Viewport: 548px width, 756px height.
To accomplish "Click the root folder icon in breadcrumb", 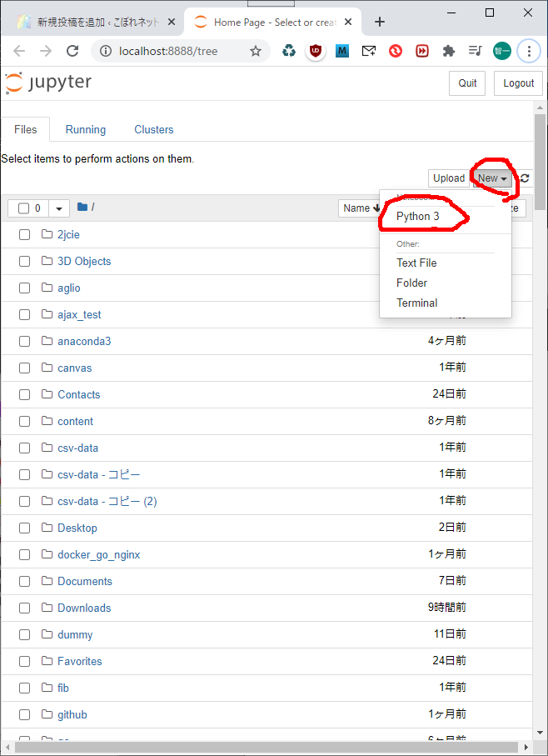I will point(82,208).
